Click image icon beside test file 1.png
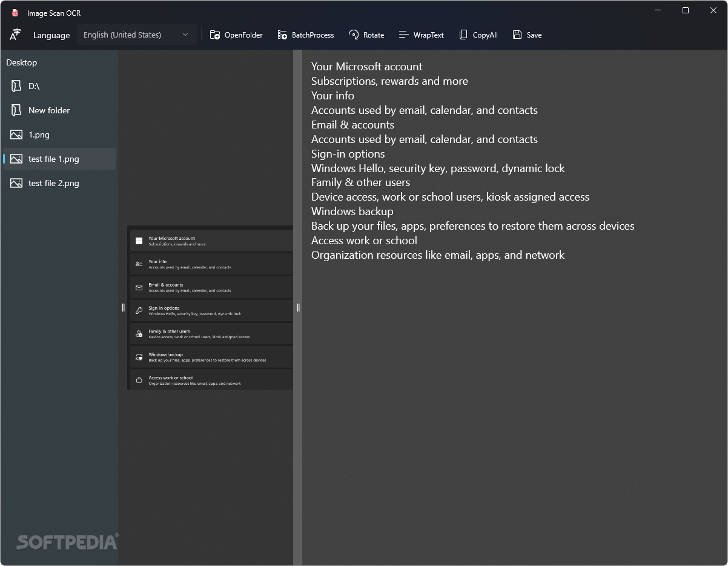Viewport: 728px width, 566px height. pyautogui.click(x=16, y=159)
